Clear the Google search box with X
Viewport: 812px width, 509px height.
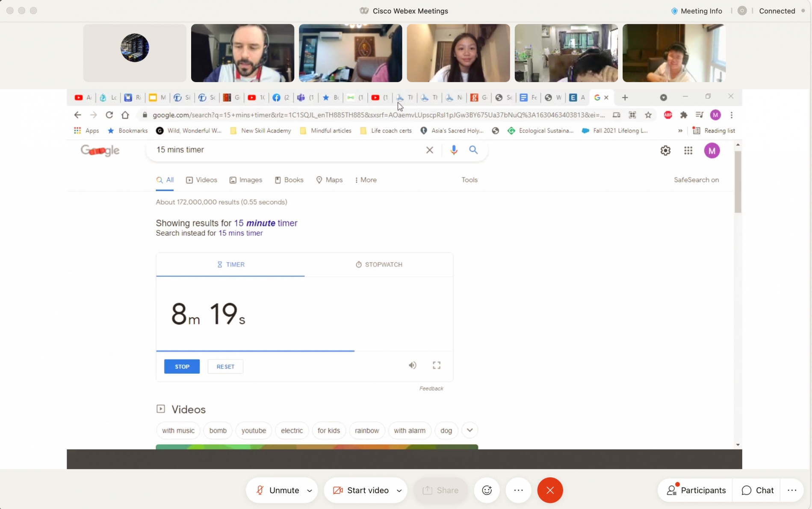(429, 150)
